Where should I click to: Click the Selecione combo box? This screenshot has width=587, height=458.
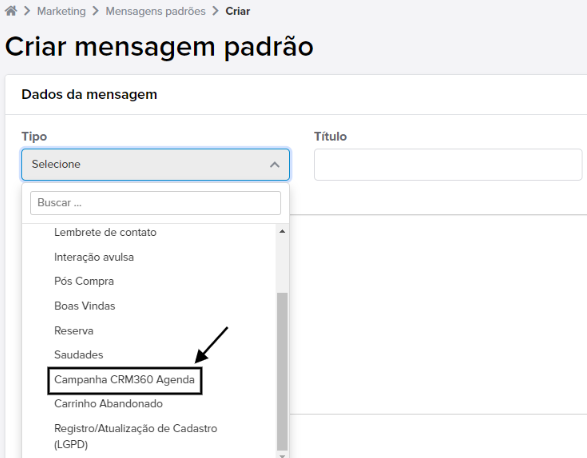point(155,164)
